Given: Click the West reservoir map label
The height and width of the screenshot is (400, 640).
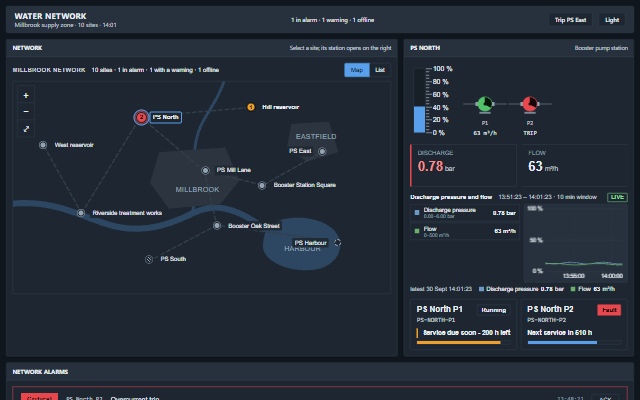Looking at the screenshot, I should 74,145.
